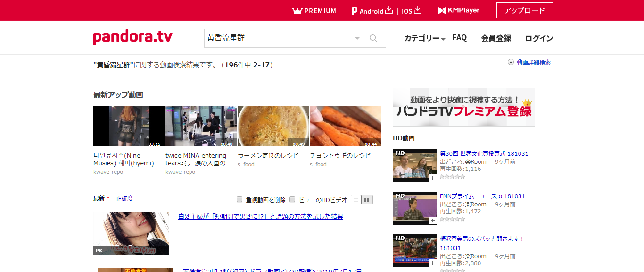Open s_food channel under チョンドゥギのレシピ
Viewport: 644px width, 272px height.
tap(318, 164)
